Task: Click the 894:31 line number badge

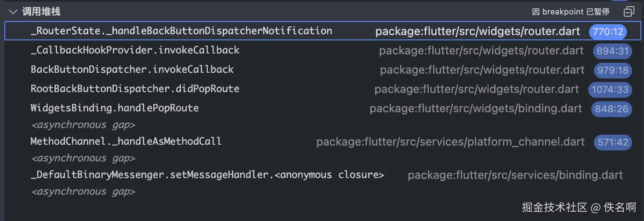Action: click(612, 51)
